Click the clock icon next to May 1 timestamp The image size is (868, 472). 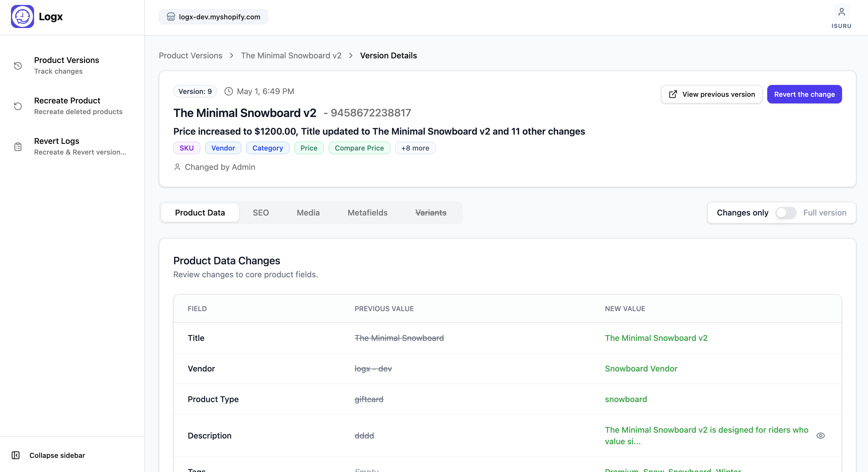[228, 91]
